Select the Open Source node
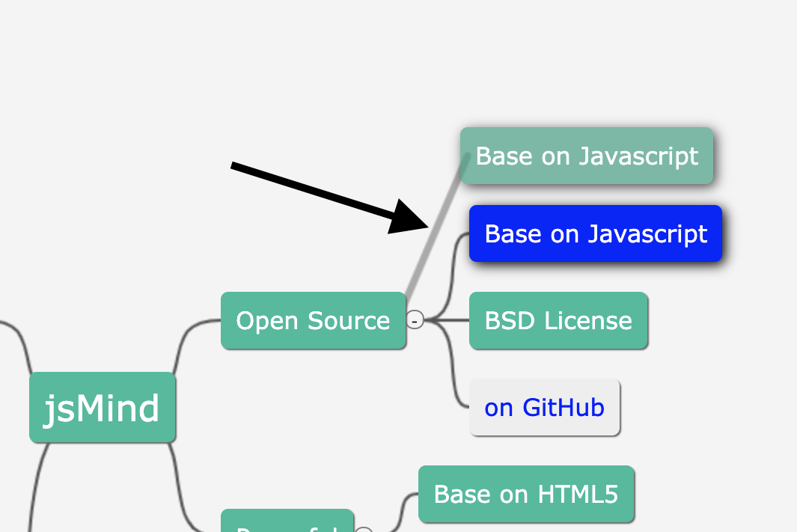Viewport: 797px width, 532px height. 313,320
